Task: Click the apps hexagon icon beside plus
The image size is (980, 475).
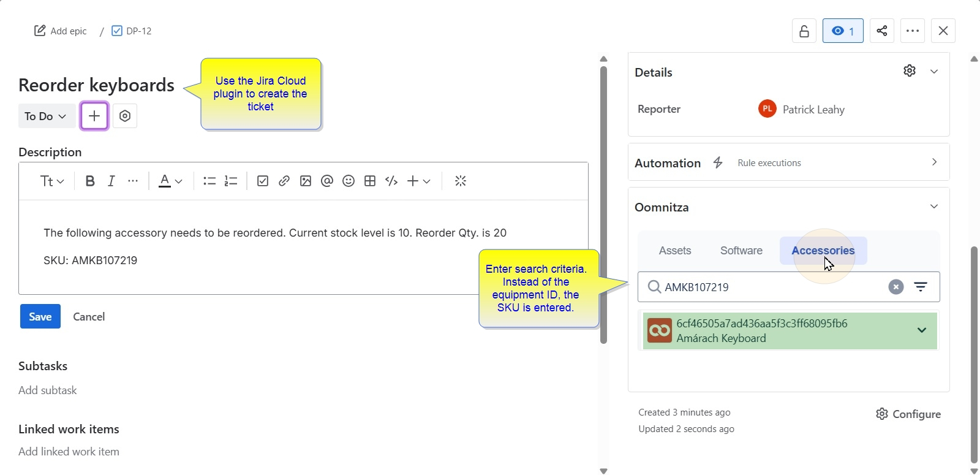Action: pyautogui.click(x=125, y=116)
